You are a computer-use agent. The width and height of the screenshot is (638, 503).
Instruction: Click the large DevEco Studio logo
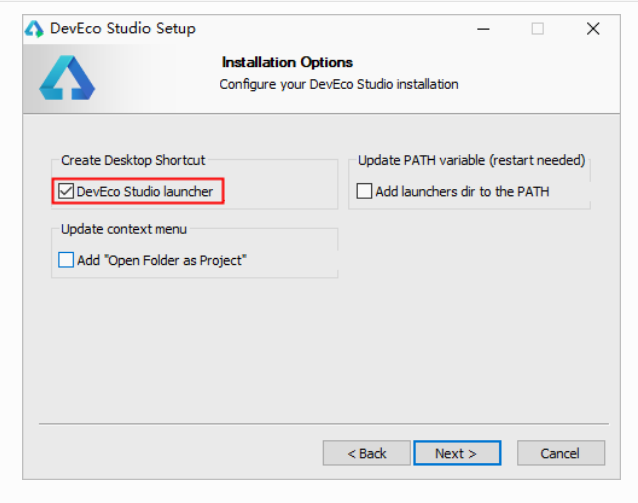(x=67, y=78)
